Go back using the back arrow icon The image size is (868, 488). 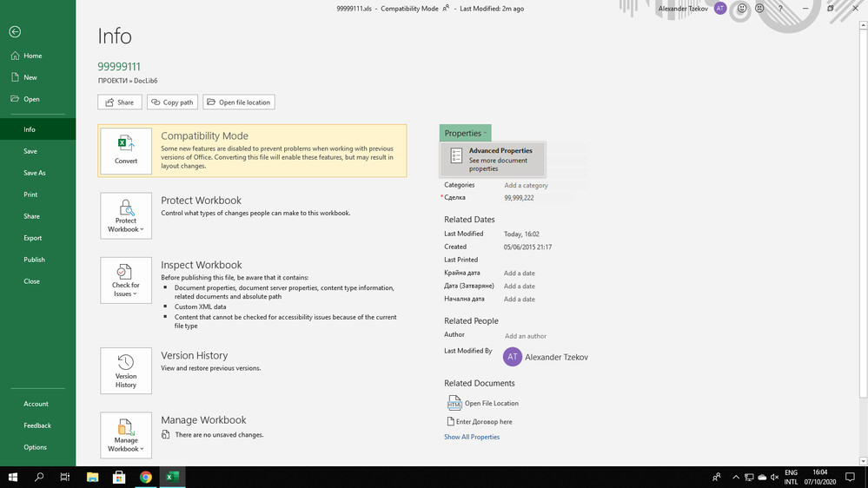pos(15,32)
